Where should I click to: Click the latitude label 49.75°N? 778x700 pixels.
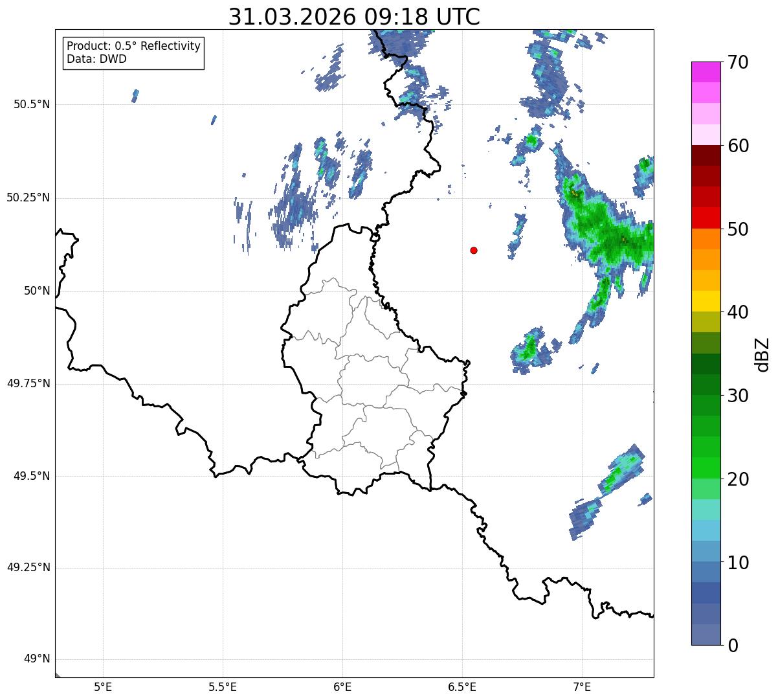[x=28, y=383]
